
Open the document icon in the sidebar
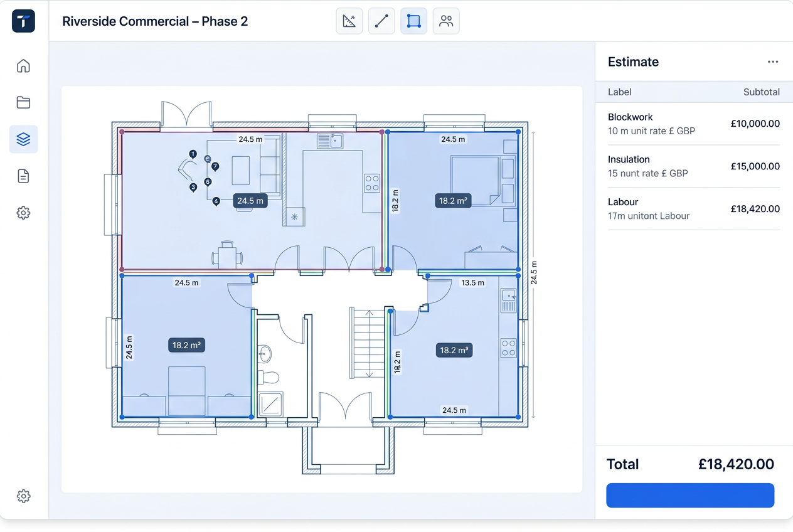(x=23, y=176)
